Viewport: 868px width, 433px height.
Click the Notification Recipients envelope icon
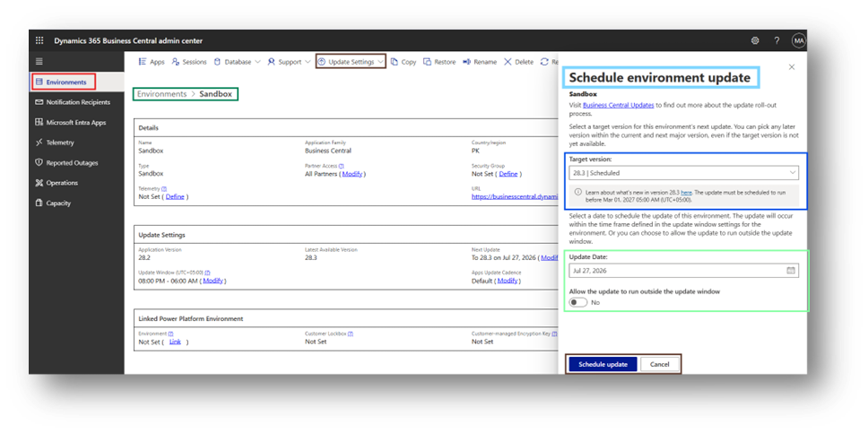tap(39, 102)
